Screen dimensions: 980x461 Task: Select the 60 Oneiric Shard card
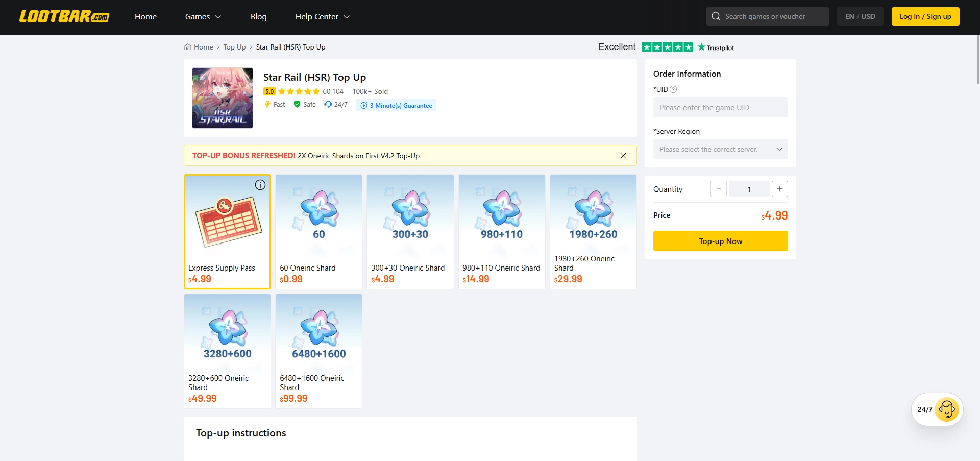point(319,232)
